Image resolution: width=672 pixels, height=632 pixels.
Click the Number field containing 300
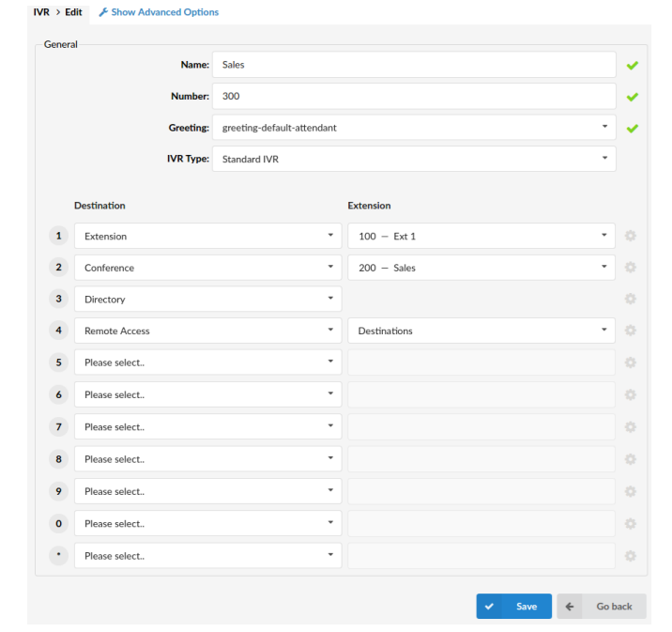[414, 96]
